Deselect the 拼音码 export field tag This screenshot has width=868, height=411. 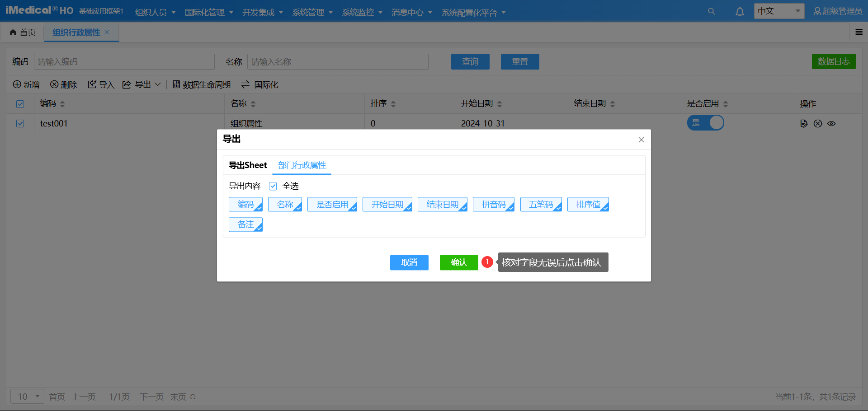click(x=493, y=205)
